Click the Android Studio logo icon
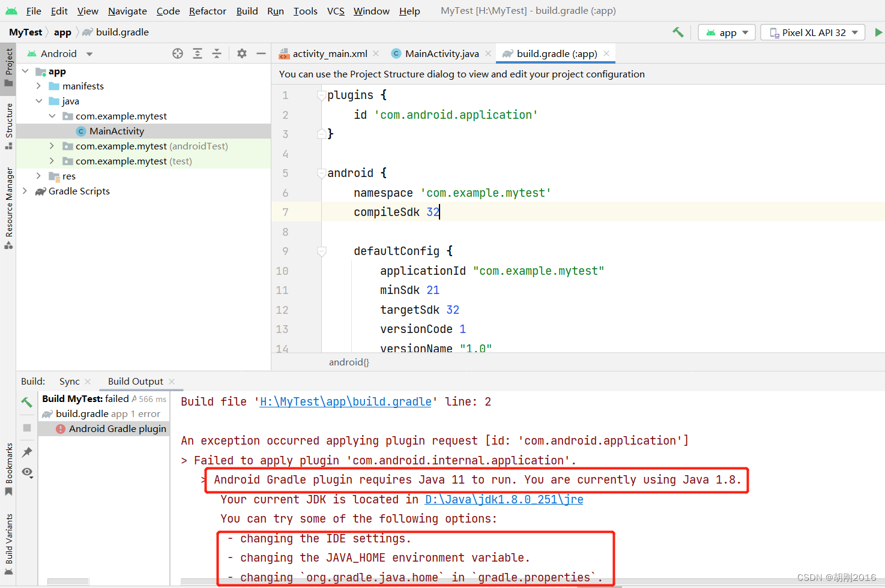This screenshot has width=885, height=588. coord(11,11)
